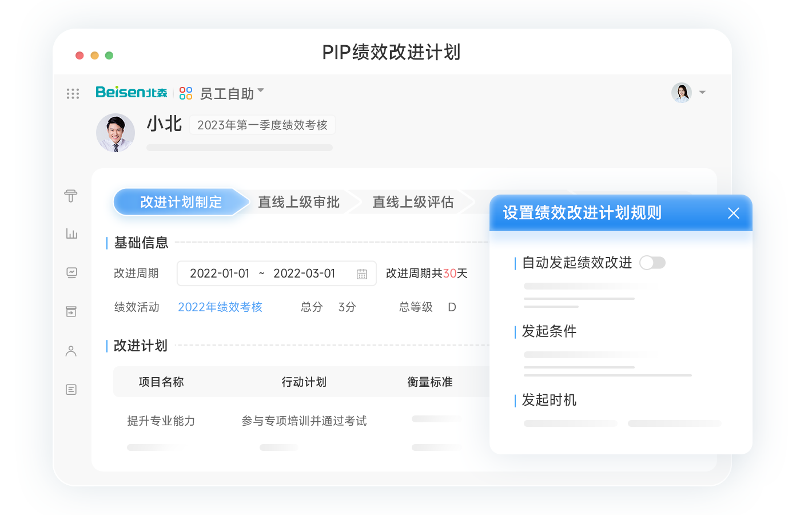Click the user avatar at top right
812x515 pixels.
tap(682, 93)
